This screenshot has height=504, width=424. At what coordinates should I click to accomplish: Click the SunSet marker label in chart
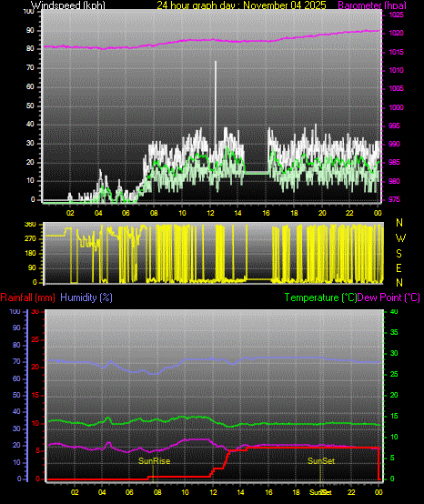coord(321,461)
